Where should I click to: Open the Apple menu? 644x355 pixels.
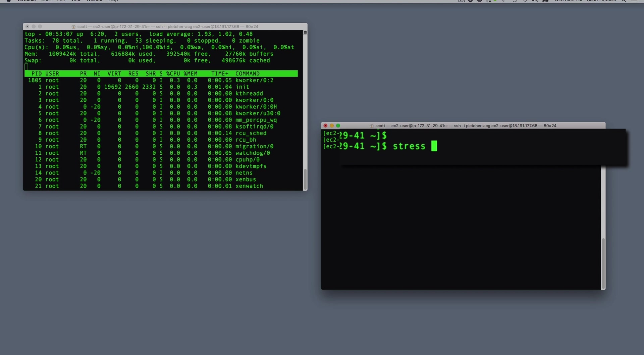click(x=8, y=1)
